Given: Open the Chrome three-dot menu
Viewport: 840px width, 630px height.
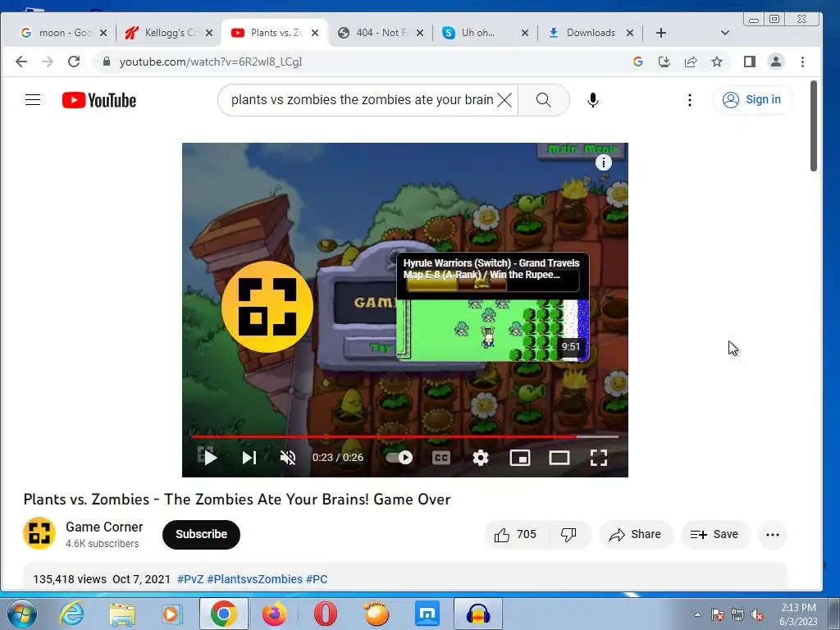Looking at the screenshot, I should coord(802,62).
